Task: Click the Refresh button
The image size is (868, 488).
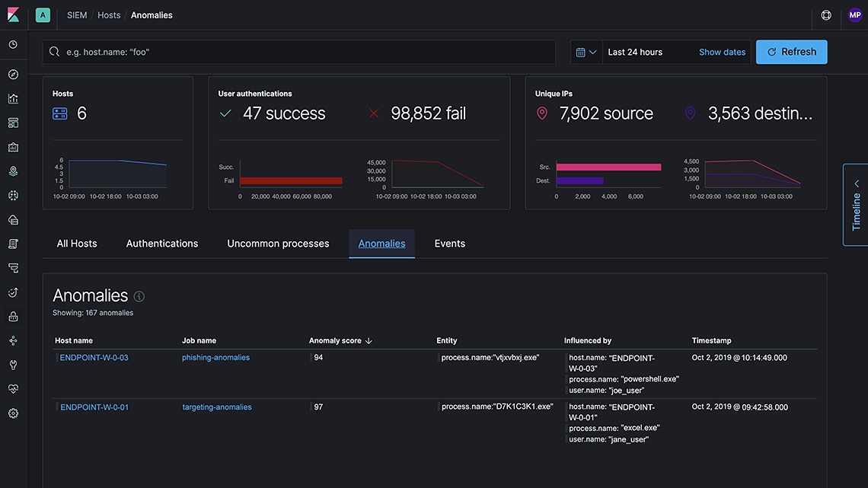Action: coord(791,52)
